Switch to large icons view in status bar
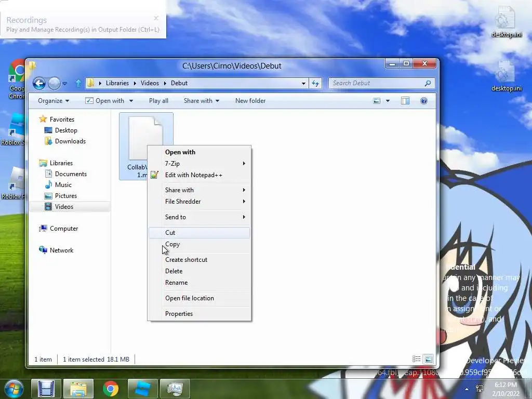532x399 pixels. 429,359
